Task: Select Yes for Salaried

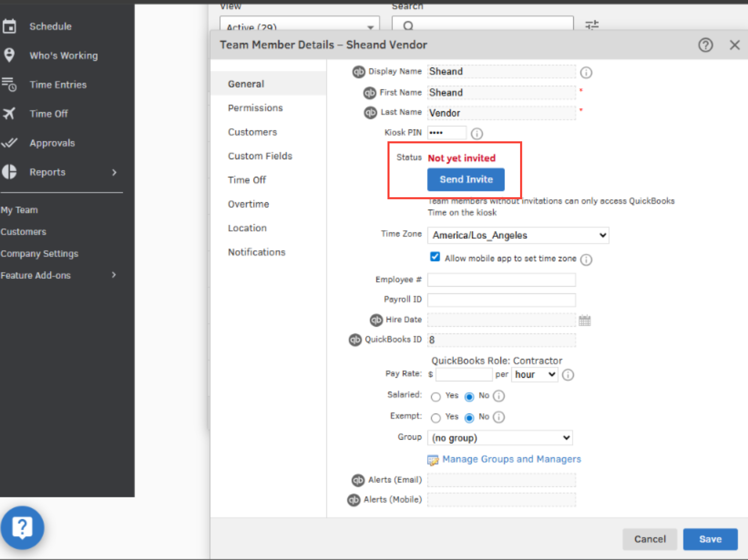Action: coord(436,397)
